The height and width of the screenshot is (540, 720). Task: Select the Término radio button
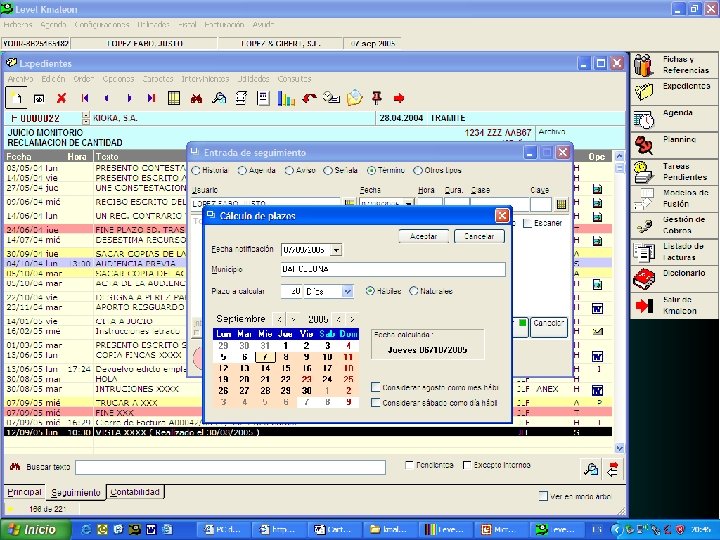(x=371, y=170)
